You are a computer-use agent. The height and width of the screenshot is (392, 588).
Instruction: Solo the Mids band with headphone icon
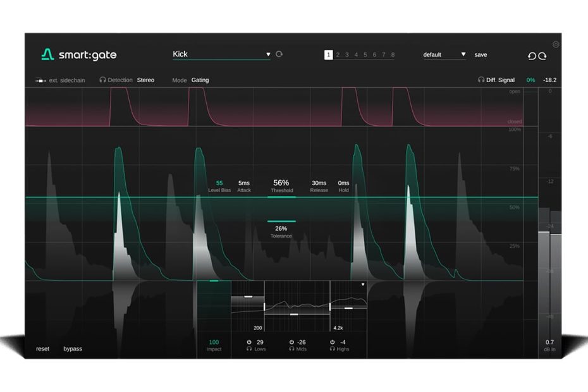[x=291, y=349]
